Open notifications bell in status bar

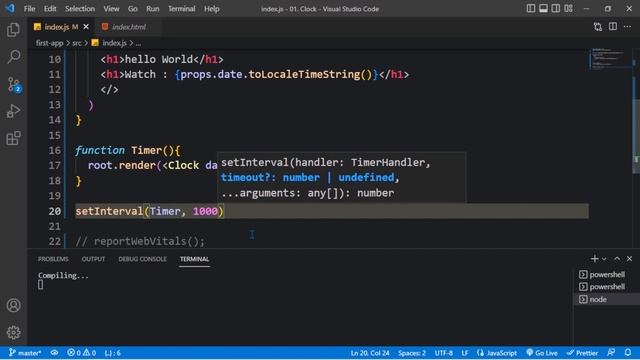click(628, 353)
